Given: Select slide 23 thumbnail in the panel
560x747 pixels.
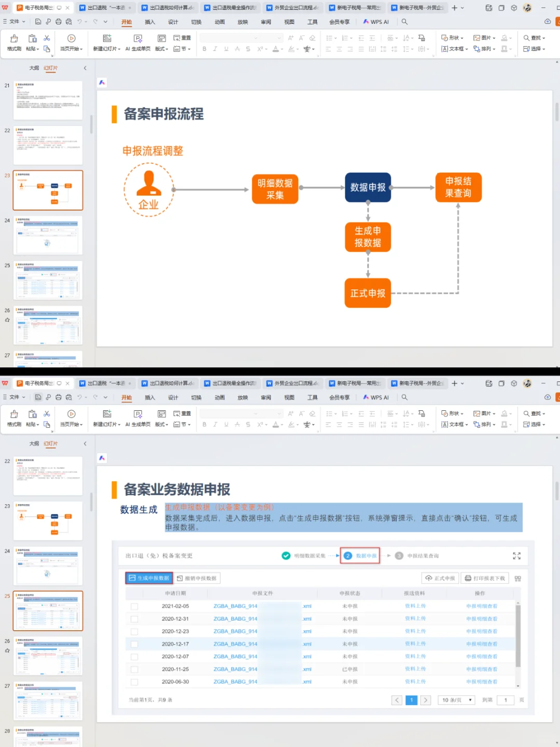Looking at the screenshot, I should tap(48, 190).
